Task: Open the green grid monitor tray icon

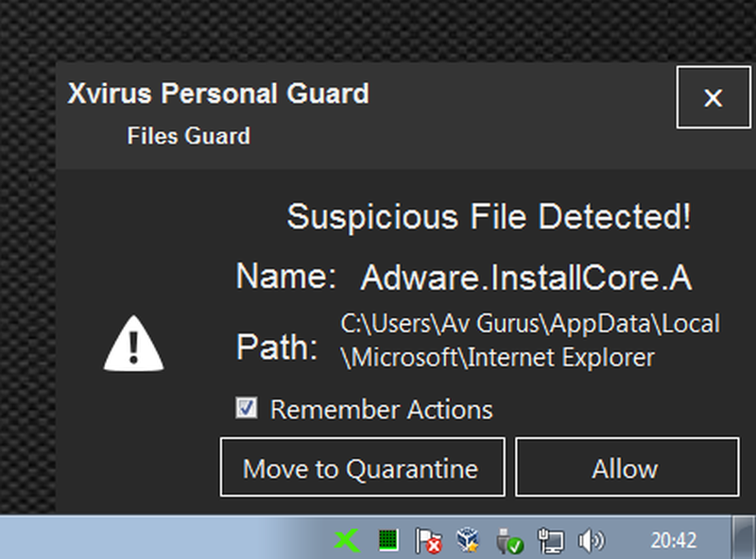Action: click(x=387, y=541)
